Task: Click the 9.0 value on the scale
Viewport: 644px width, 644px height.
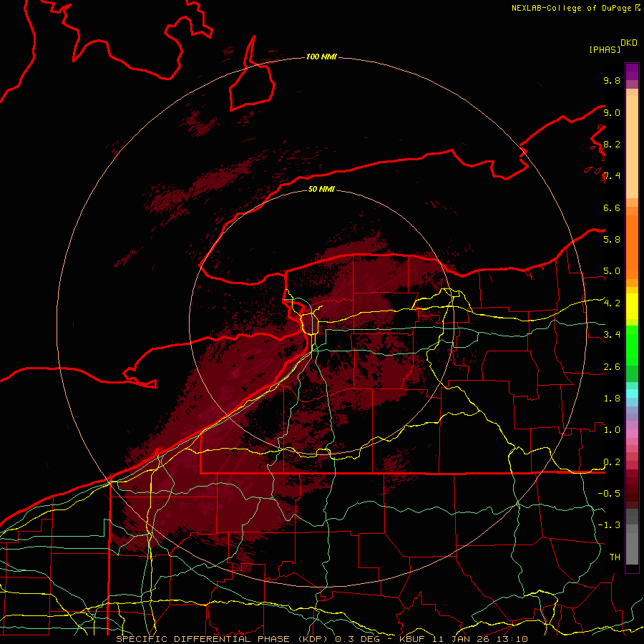Action: coord(612,112)
